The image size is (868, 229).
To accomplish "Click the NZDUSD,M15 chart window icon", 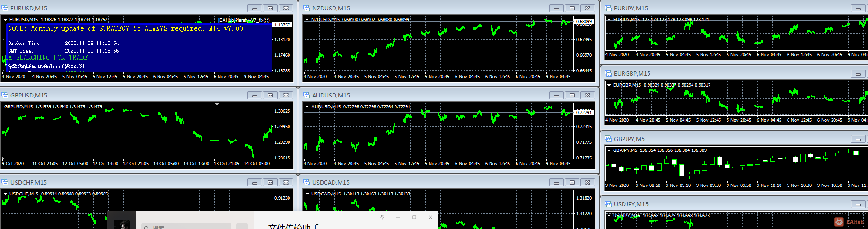I will [307, 8].
